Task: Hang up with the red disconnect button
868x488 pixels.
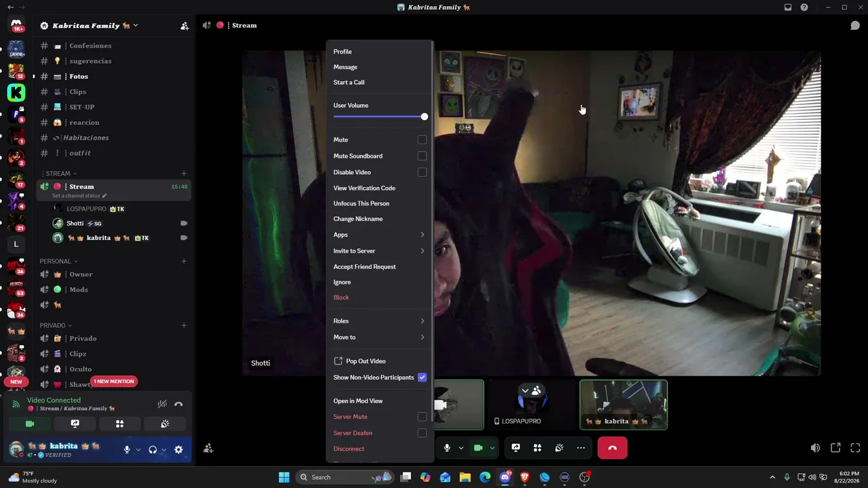Action: coord(612,448)
